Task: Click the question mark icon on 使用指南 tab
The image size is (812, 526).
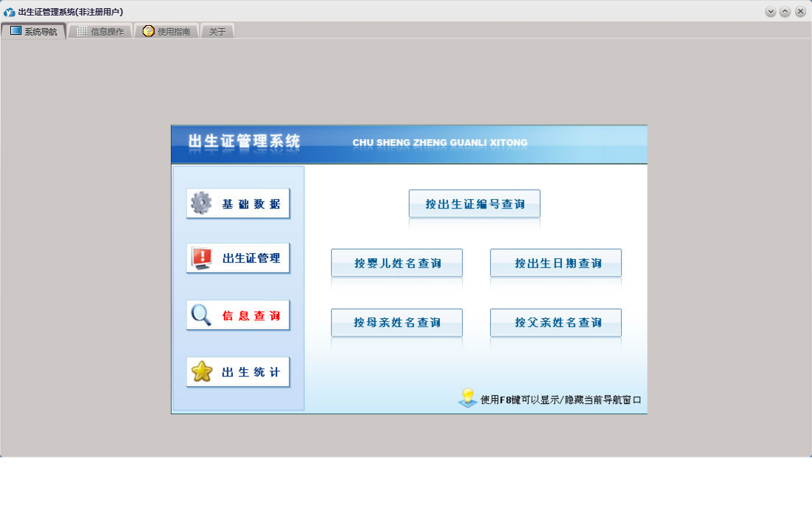Action: point(148,31)
